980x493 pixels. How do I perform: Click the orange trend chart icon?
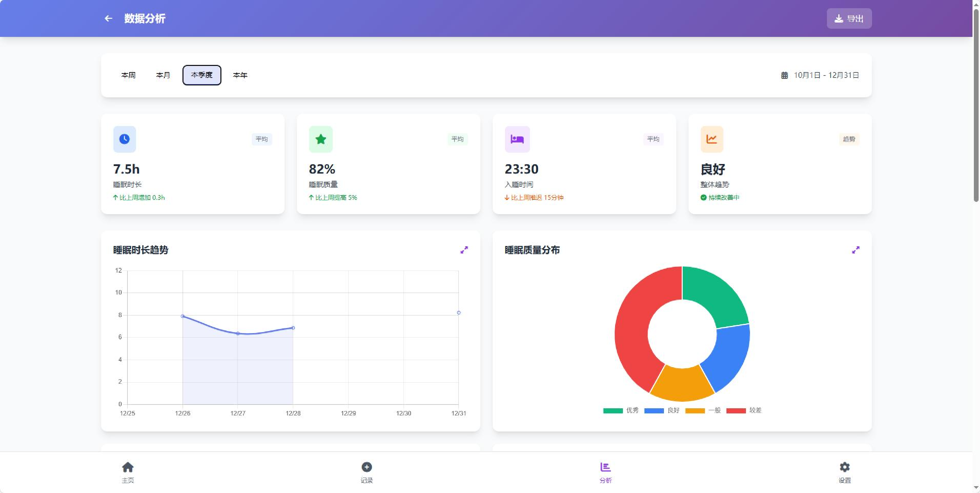click(x=712, y=139)
